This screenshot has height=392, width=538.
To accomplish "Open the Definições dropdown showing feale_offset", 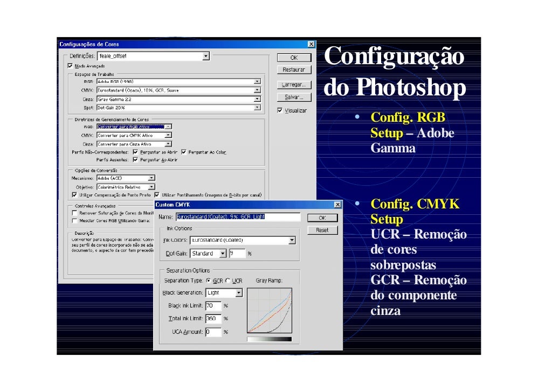I will (154, 56).
